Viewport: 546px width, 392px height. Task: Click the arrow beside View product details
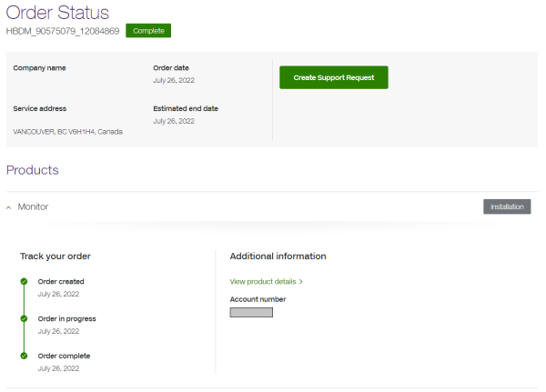[301, 282]
